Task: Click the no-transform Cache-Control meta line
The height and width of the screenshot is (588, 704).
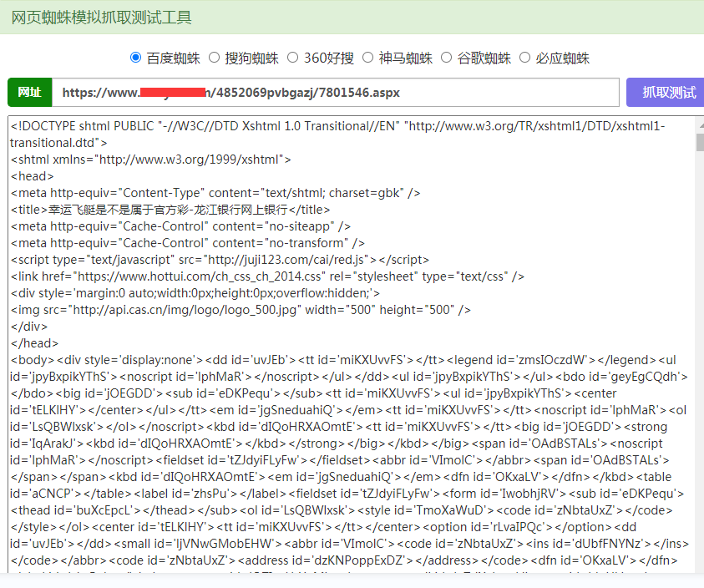Action: [188, 243]
